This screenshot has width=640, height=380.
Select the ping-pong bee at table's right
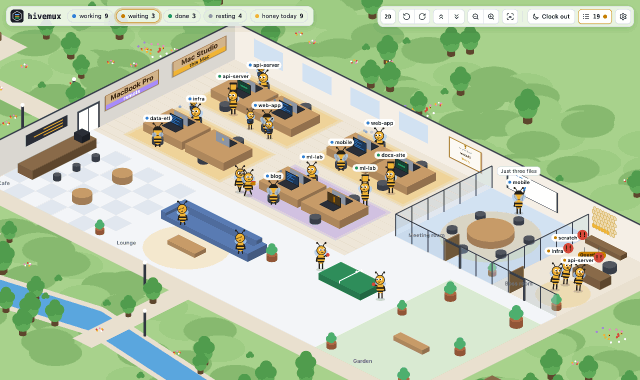point(380,285)
